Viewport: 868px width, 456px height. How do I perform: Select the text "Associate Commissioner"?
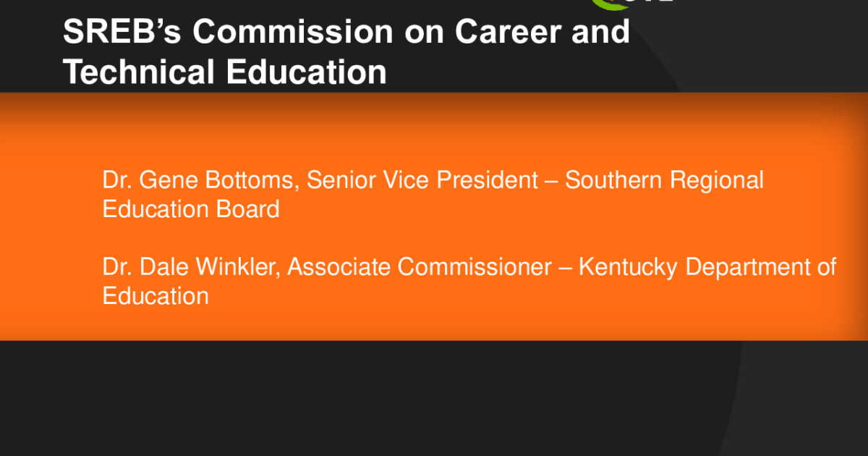(x=420, y=267)
